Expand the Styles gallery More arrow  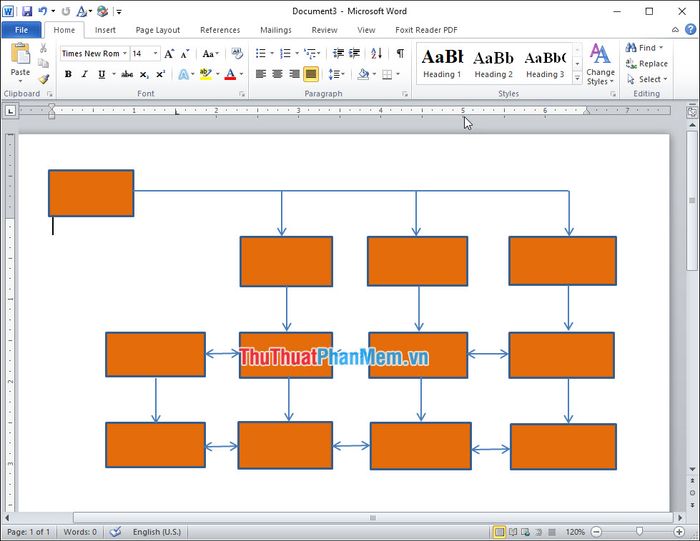click(577, 78)
